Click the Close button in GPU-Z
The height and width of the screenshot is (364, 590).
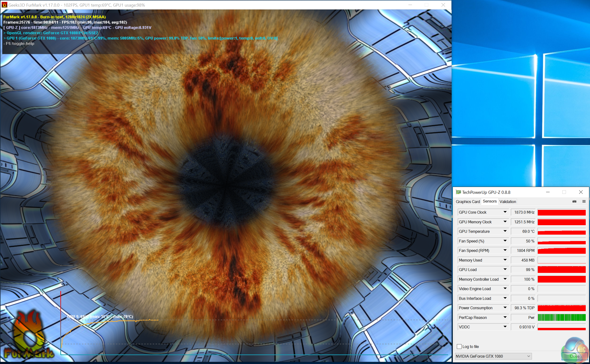click(574, 356)
